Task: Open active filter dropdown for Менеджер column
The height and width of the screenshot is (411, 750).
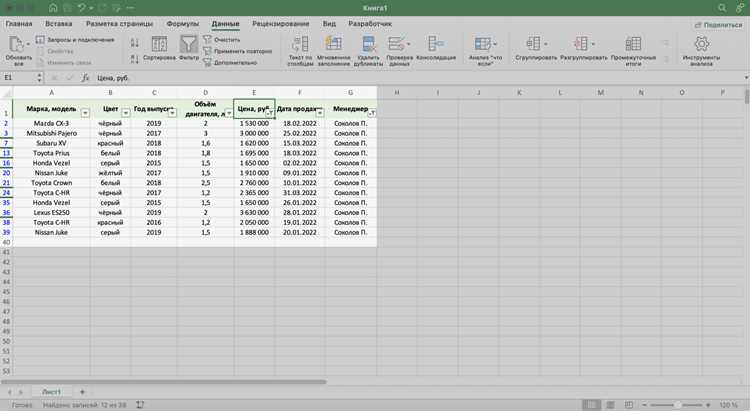Action: (x=372, y=113)
